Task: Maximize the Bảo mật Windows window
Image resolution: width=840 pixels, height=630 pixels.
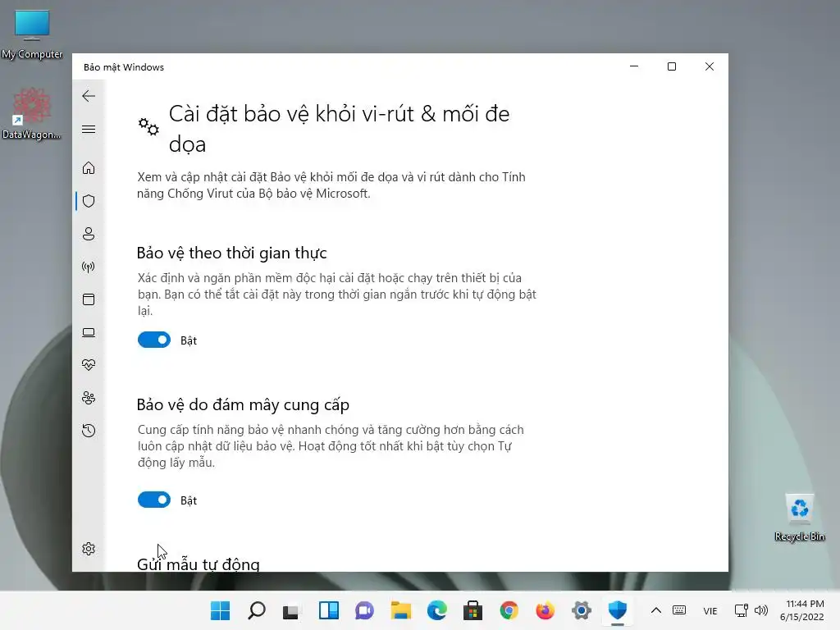Action: [x=672, y=66]
